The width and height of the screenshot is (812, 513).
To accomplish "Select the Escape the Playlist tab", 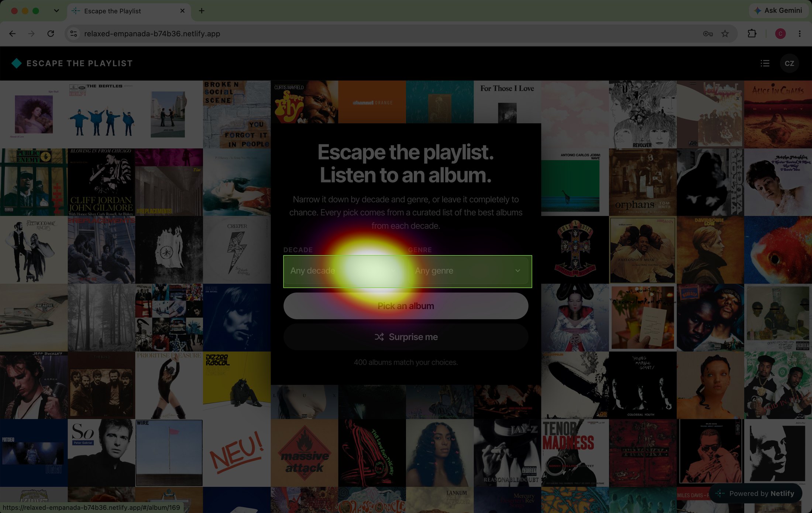I will pyautogui.click(x=129, y=11).
